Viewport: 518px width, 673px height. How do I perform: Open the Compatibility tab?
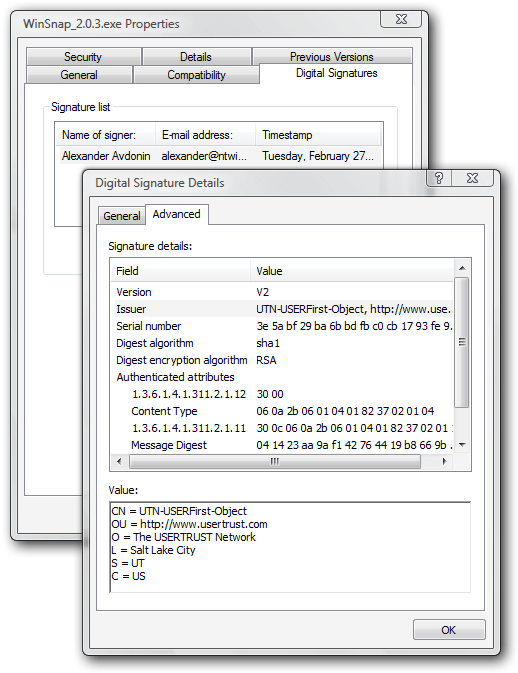[x=196, y=75]
